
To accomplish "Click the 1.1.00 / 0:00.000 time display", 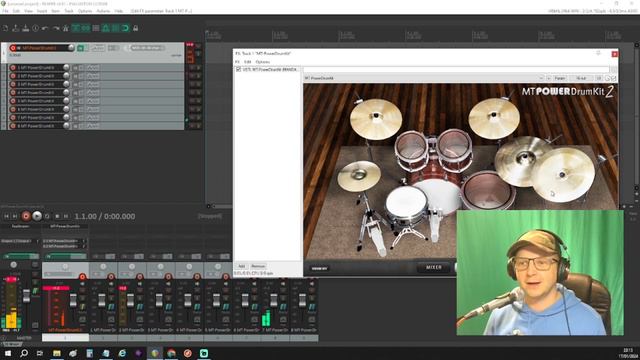I will [x=104, y=216].
